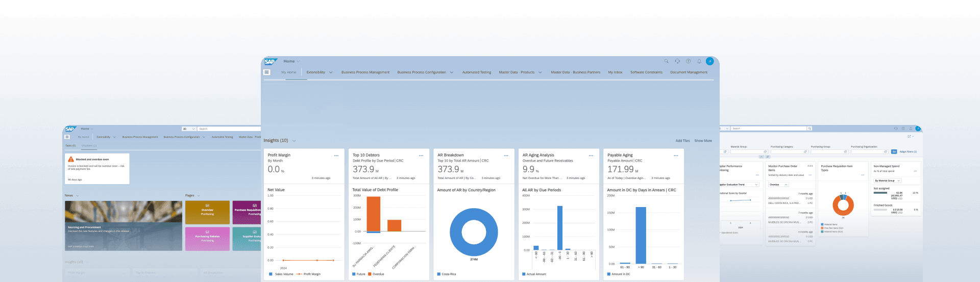Open the AR Aging Analysis card's three-dot menu

click(x=591, y=156)
